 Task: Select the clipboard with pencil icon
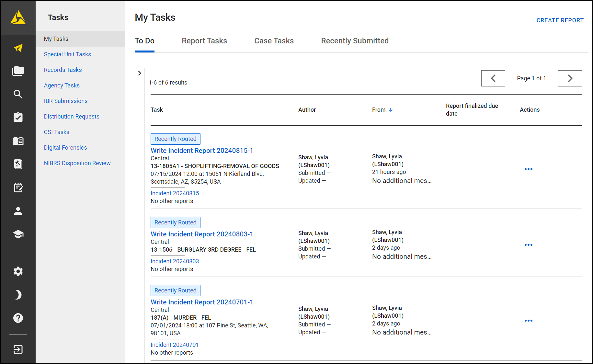tap(18, 187)
